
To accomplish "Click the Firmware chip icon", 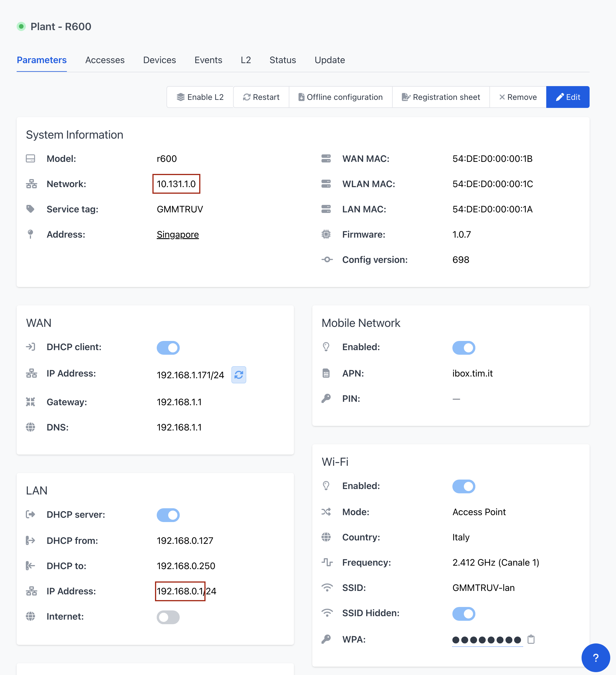I will pyautogui.click(x=326, y=234).
